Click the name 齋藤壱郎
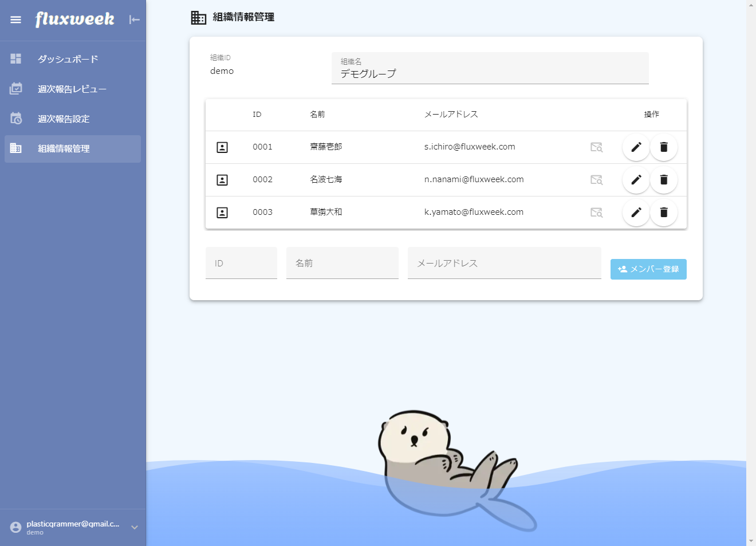Screen dimensions: 756x546 pos(326,147)
